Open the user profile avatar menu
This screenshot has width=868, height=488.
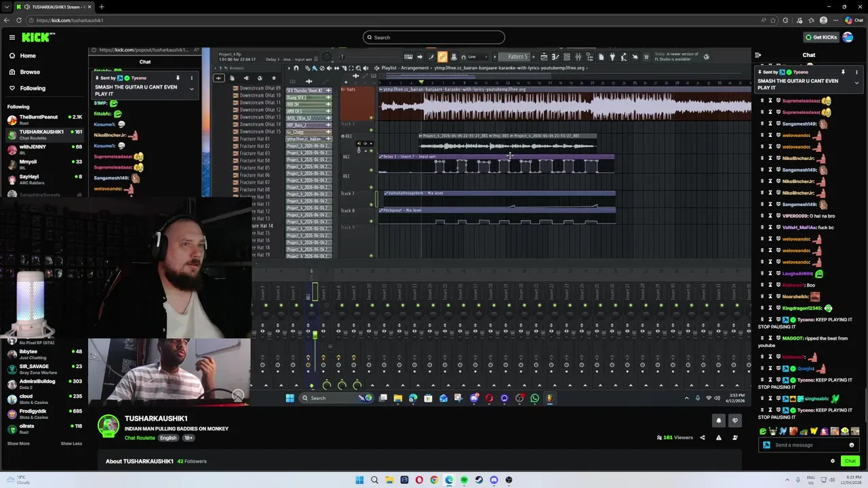click(x=848, y=37)
